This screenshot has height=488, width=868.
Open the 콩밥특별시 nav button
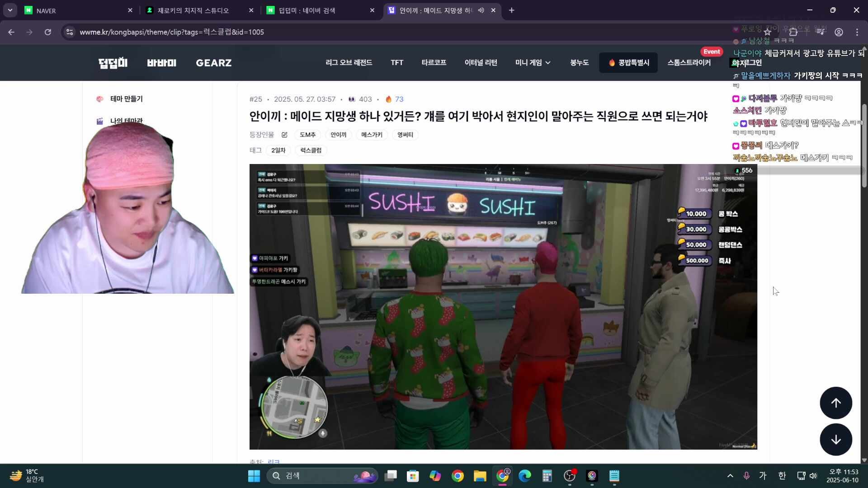pos(628,63)
